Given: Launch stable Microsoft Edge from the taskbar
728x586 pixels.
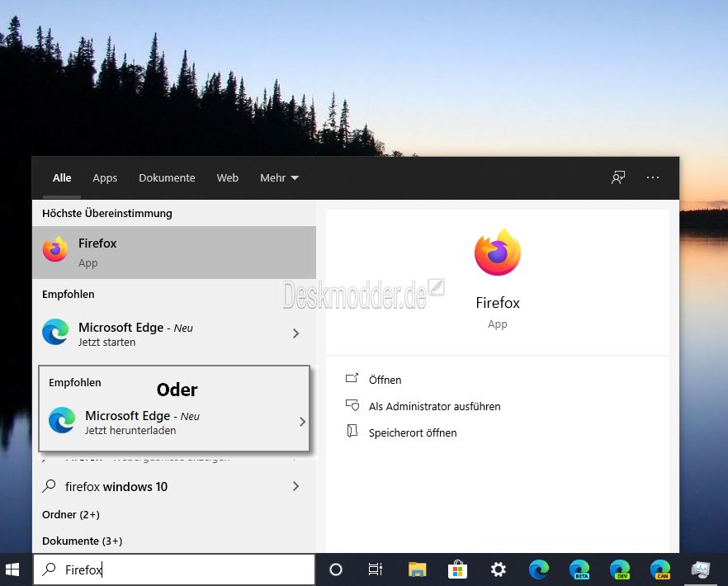Looking at the screenshot, I should [x=538, y=569].
